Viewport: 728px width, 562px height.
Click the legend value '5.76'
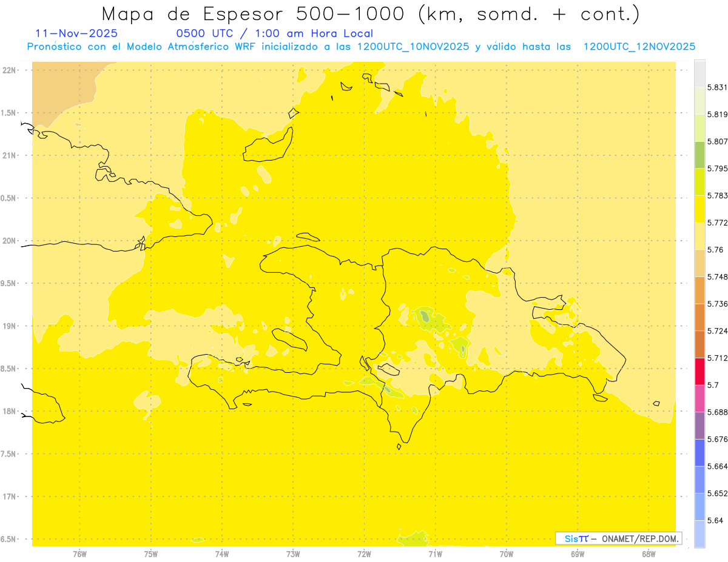tap(715, 250)
